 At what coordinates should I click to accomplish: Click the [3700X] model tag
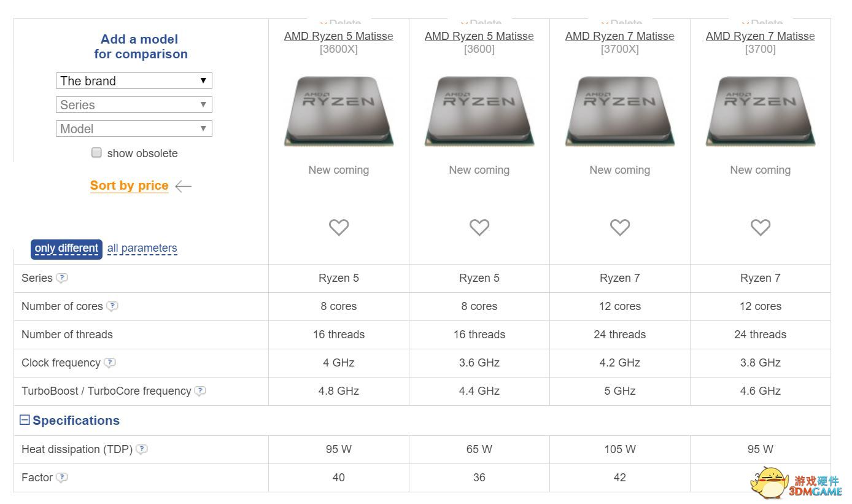620,49
